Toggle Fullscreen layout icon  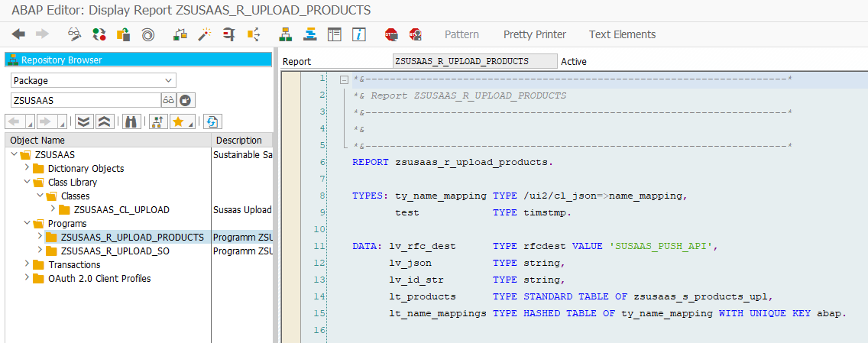click(x=335, y=34)
